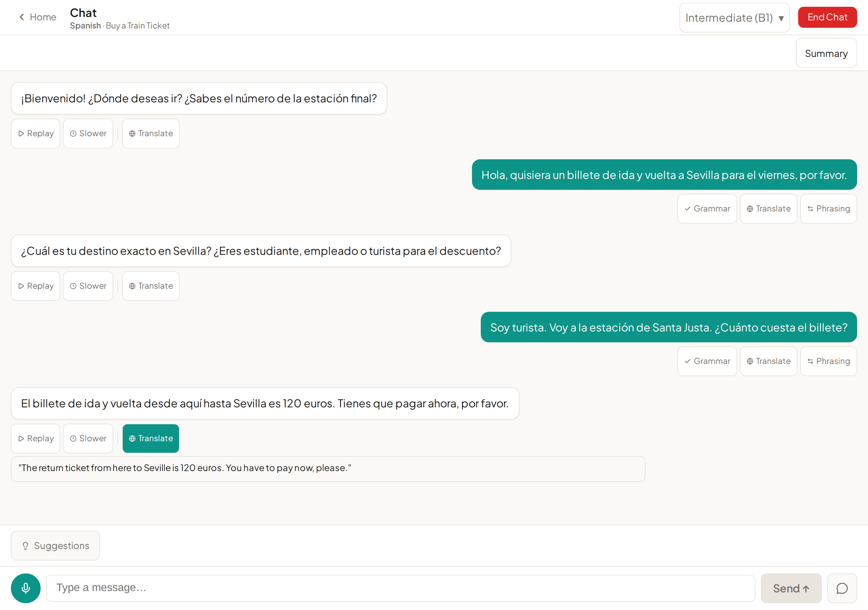The image size is (868, 610).
Task: Check grammar of the 'Hola, quisiera' message
Action: point(707,209)
